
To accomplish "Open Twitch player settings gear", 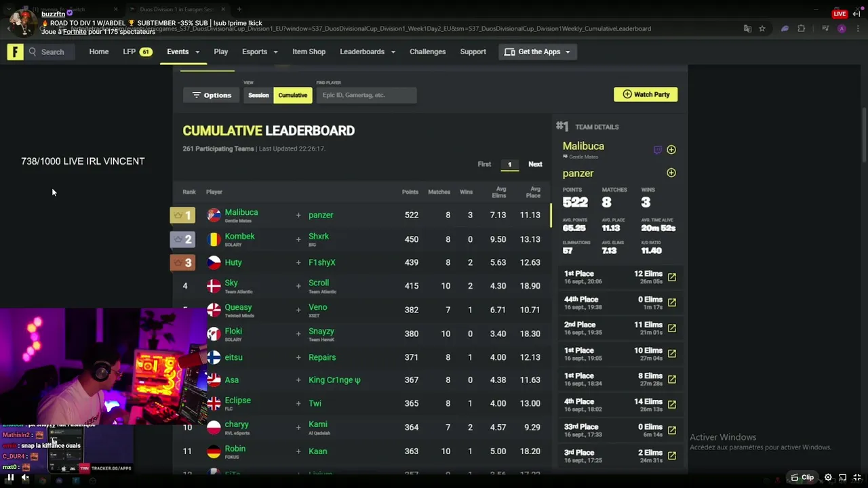I will (828, 477).
